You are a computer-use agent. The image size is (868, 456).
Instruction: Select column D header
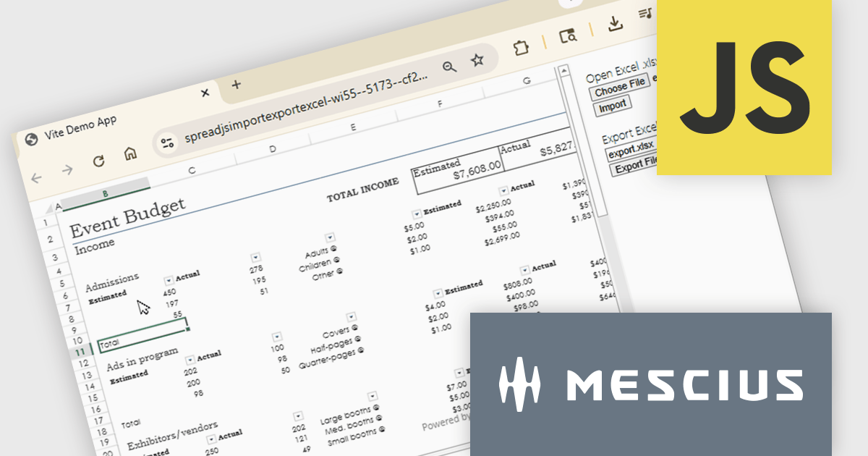(x=273, y=148)
